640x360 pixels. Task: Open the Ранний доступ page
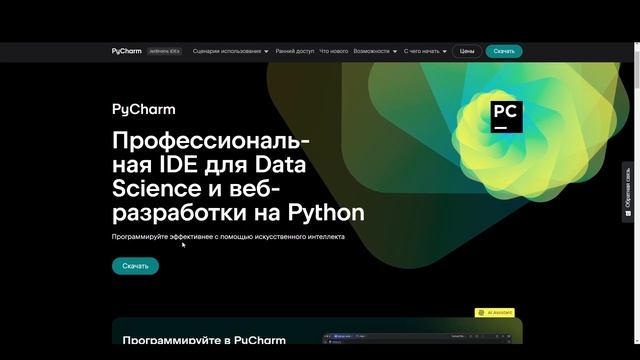(295, 51)
